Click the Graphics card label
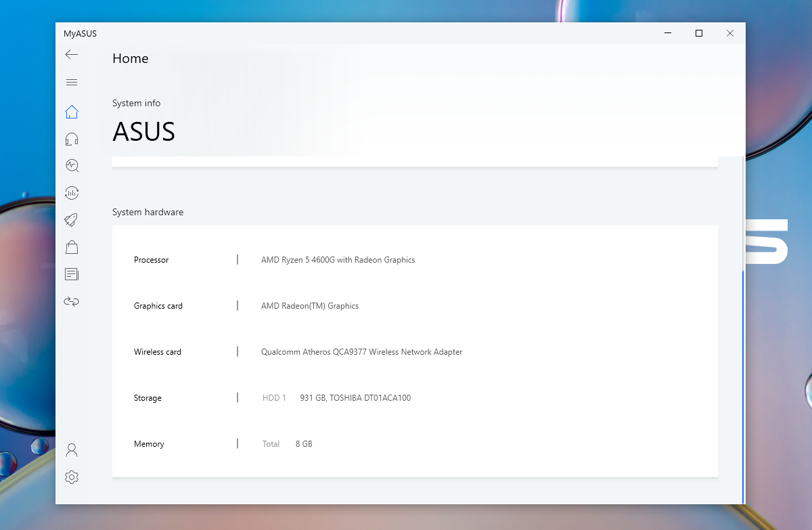The height and width of the screenshot is (530, 812). [158, 306]
